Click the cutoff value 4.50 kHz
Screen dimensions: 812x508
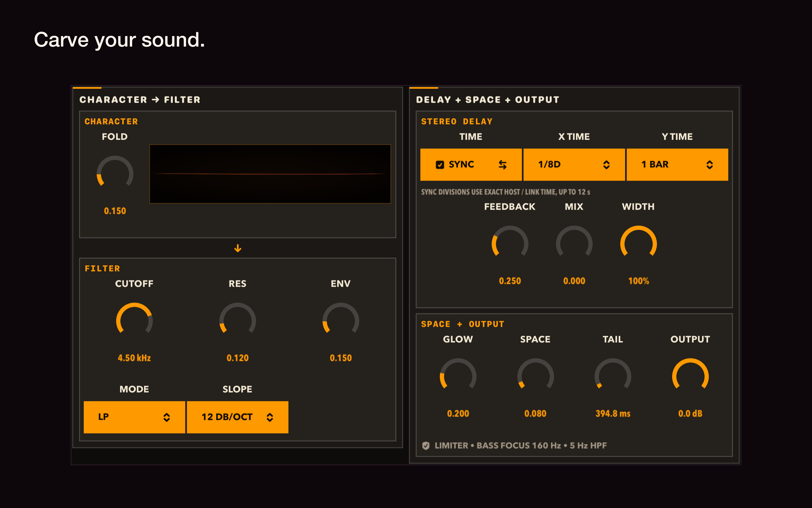134,358
